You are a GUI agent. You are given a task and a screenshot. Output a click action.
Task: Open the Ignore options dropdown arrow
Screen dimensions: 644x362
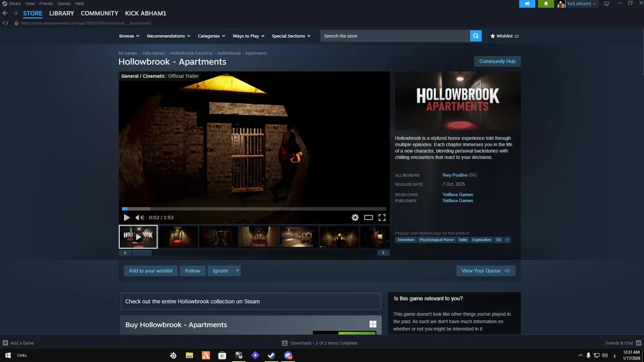[x=237, y=270]
